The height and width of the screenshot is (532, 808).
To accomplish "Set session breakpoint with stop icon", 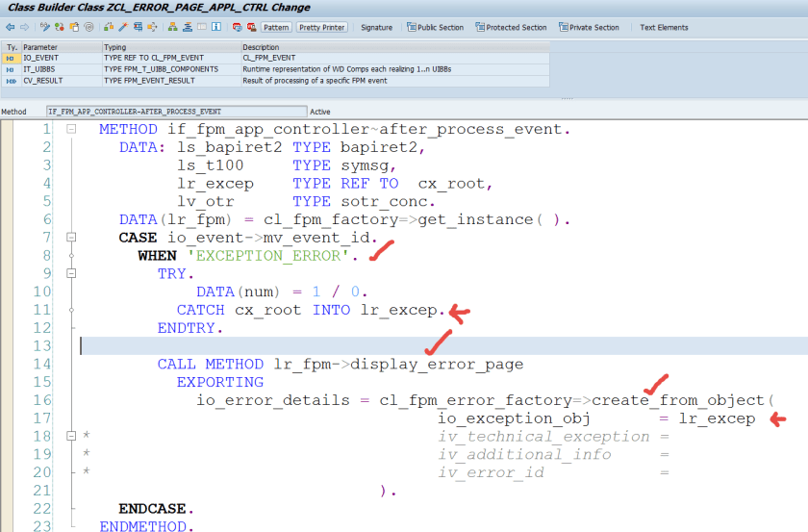I will coord(237,27).
